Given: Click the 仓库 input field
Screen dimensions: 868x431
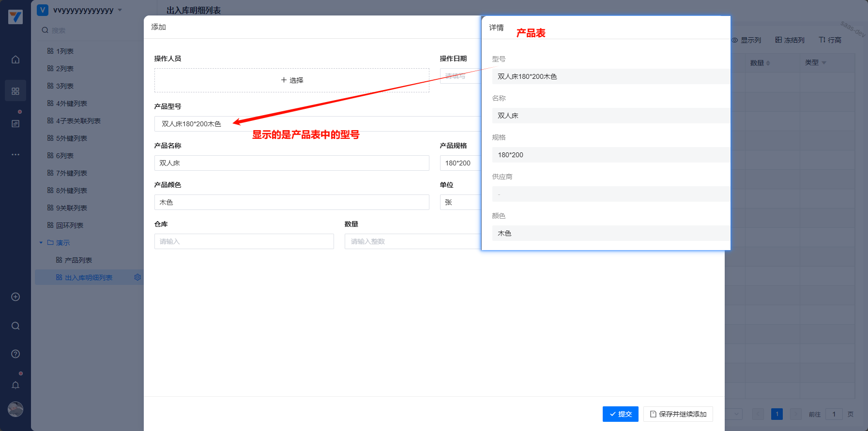Looking at the screenshot, I should (x=244, y=241).
